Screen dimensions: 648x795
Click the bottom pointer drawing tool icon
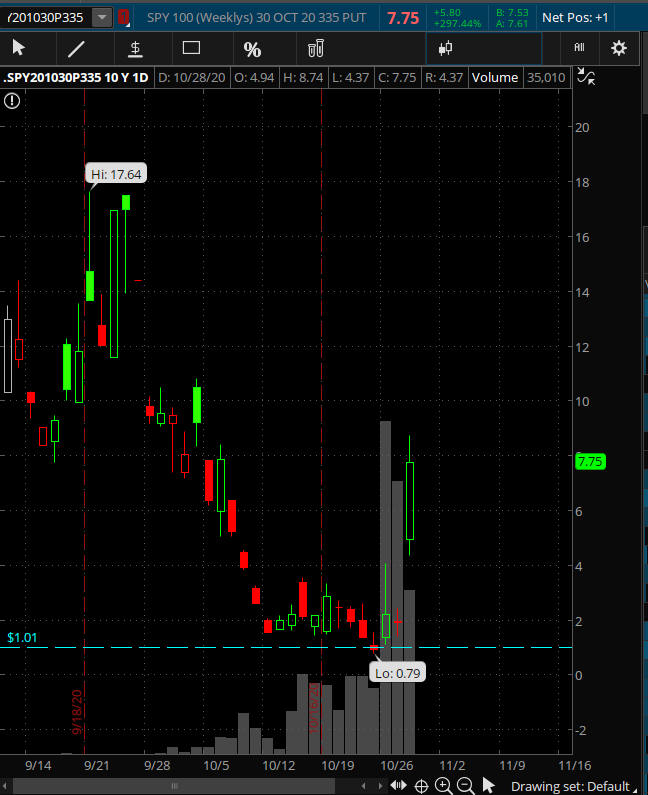[488, 785]
